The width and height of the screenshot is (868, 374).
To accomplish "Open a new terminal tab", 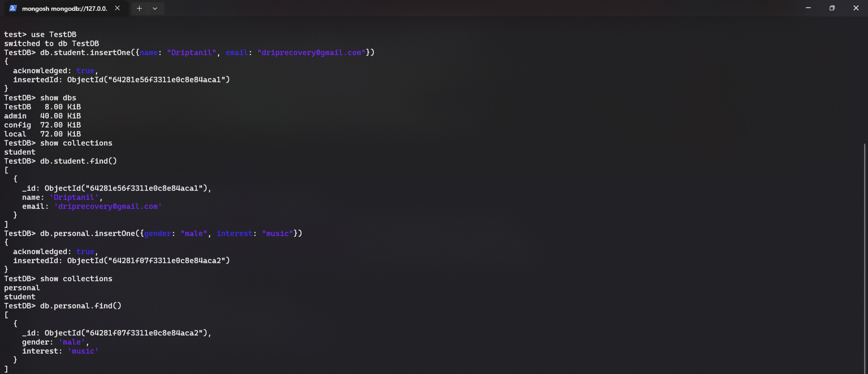I will [139, 8].
